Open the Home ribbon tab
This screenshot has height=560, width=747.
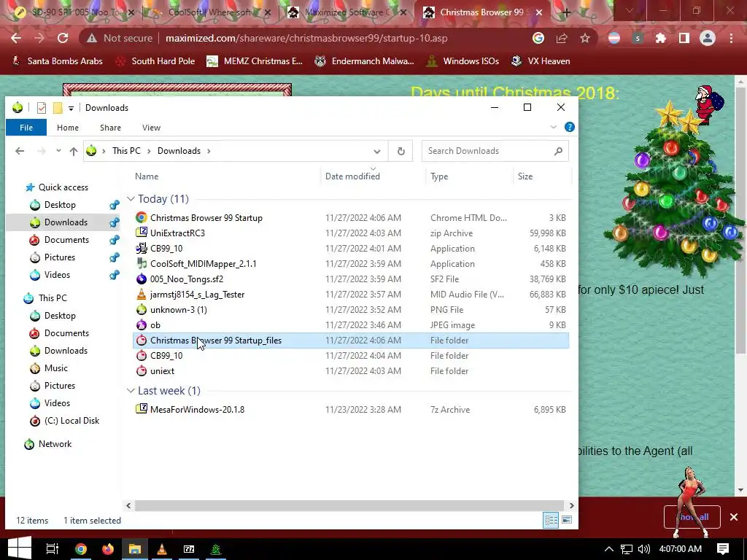click(x=68, y=128)
